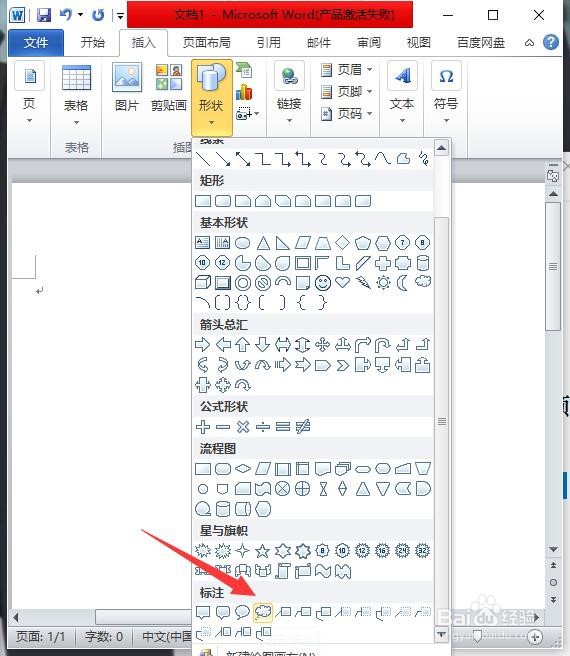Switch to the 引用 tab

pyautogui.click(x=269, y=43)
